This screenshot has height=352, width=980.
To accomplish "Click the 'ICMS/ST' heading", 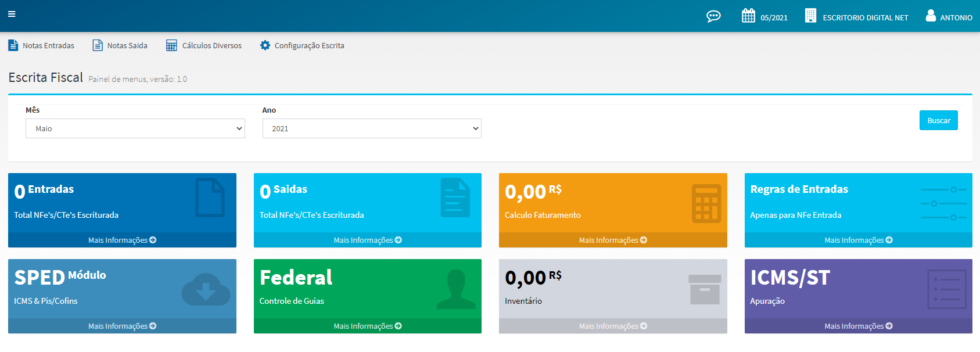I will pyautogui.click(x=790, y=278).
